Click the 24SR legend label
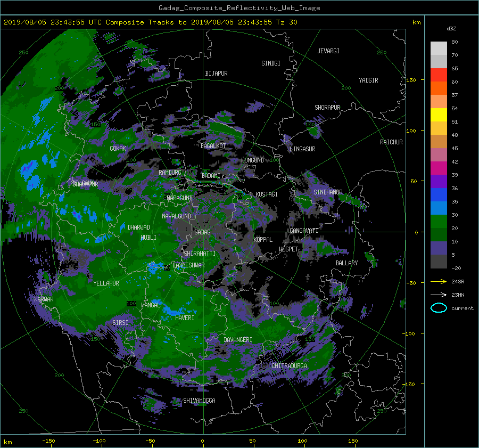 tap(458, 282)
